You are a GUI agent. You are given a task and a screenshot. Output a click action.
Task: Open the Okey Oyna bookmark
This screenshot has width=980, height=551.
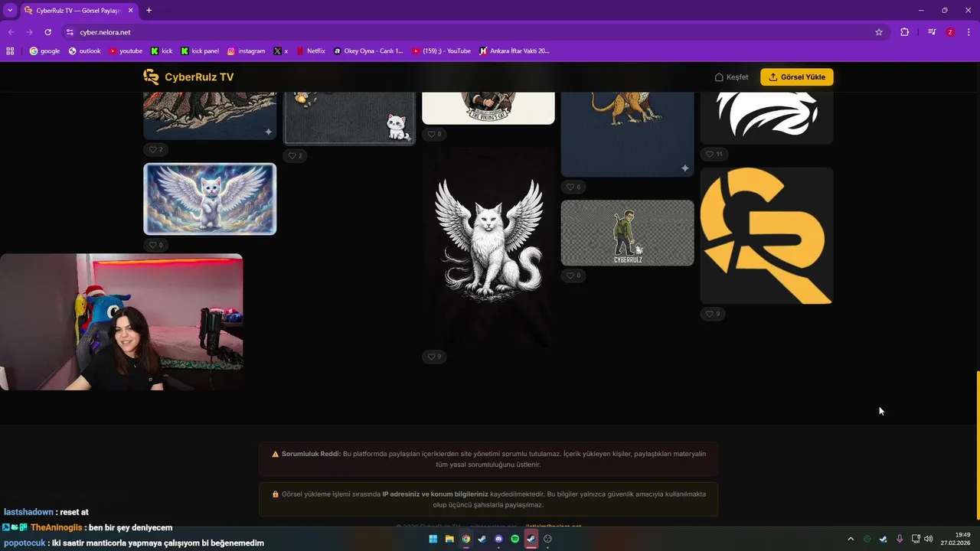368,51
